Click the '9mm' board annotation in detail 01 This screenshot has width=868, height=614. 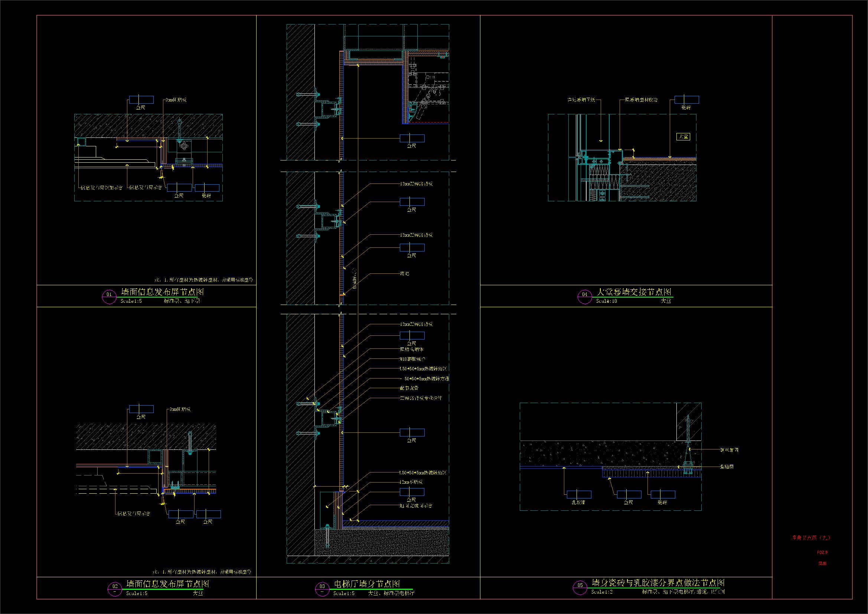point(176,100)
